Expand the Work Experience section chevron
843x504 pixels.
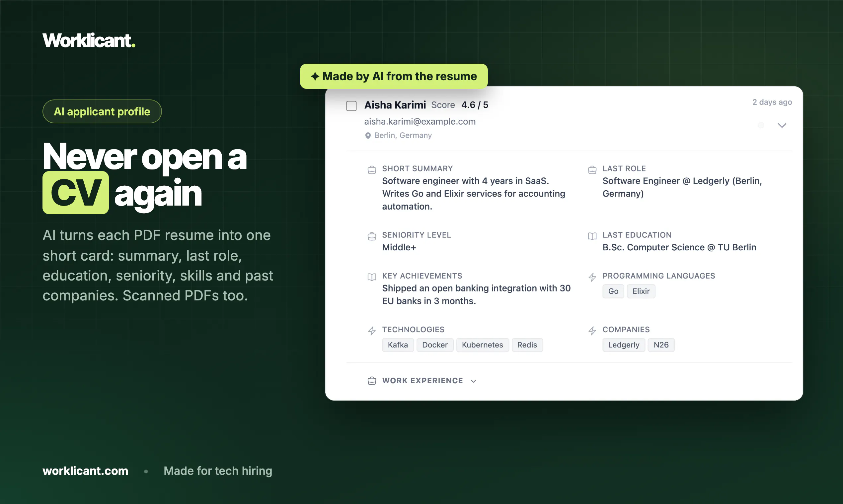pyautogui.click(x=474, y=381)
